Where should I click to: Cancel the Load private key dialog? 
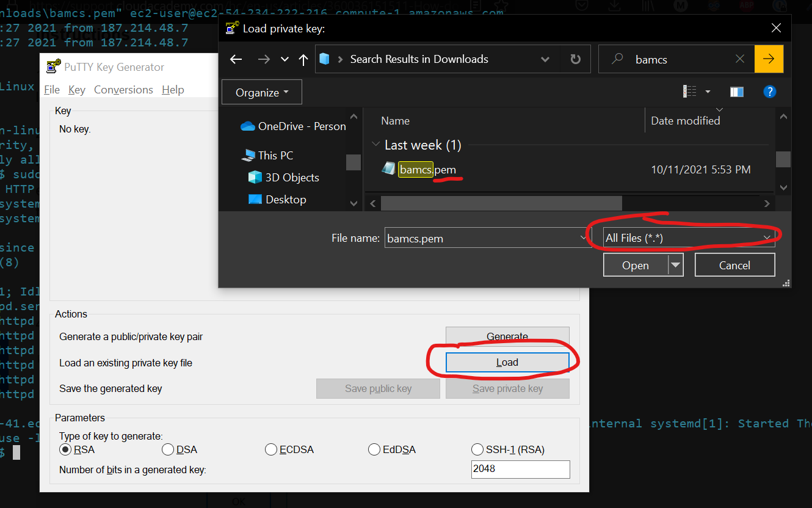734,264
